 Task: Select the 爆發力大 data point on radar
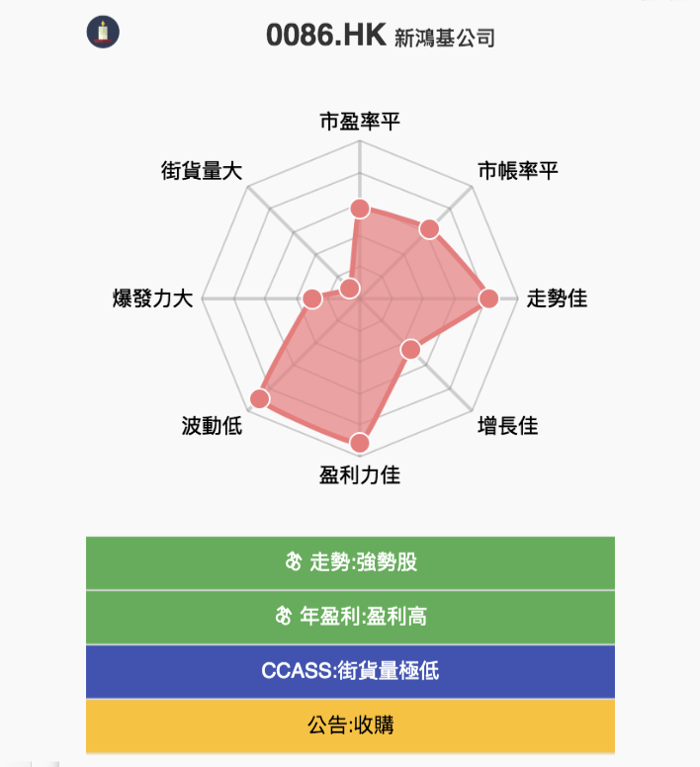(312, 298)
